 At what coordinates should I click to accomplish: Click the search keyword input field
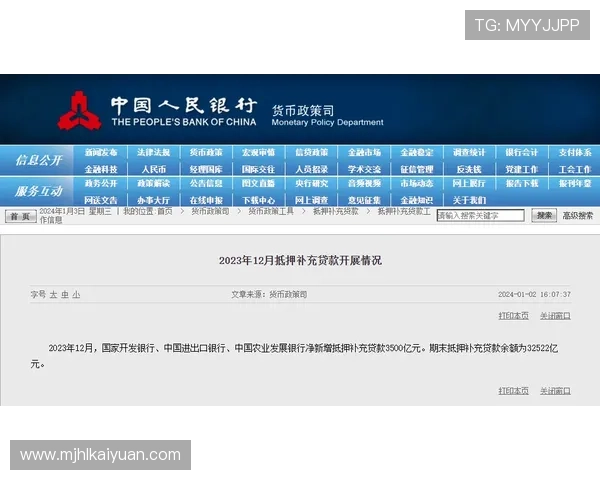pos(480,216)
